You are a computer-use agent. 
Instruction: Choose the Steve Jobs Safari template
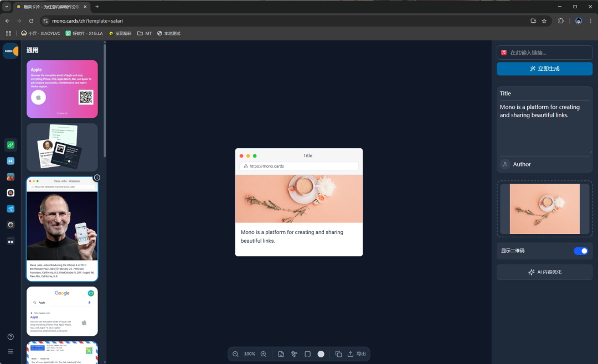coord(62,228)
